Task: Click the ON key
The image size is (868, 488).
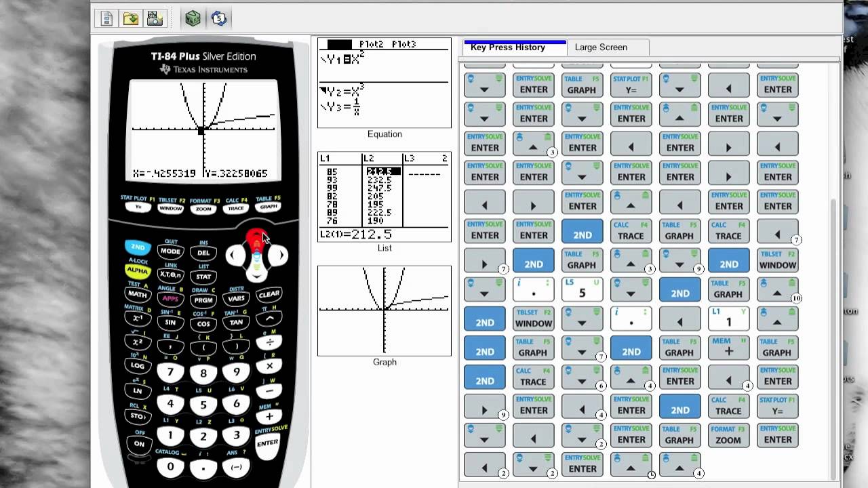Action: (139, 444)
